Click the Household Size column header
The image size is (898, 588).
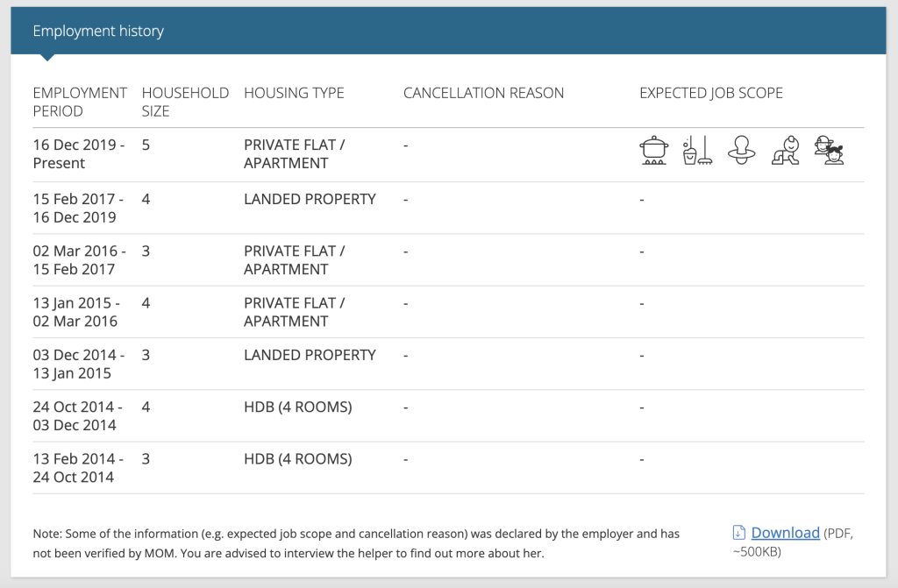(x=185, y=102)
